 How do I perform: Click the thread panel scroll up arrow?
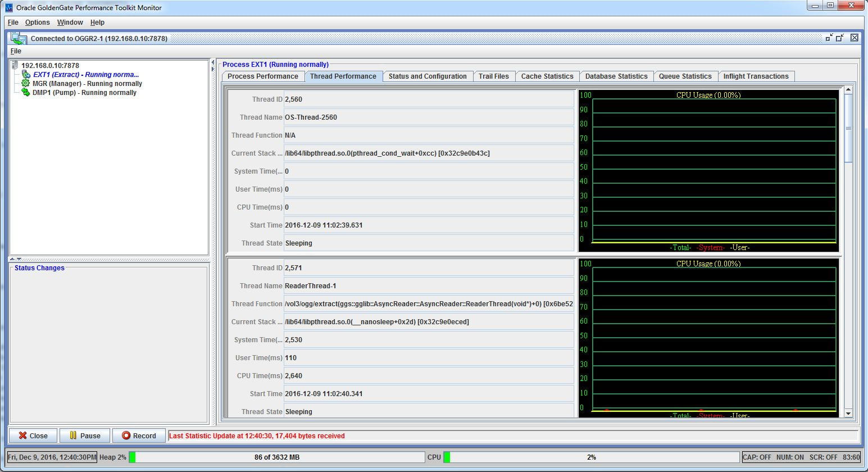point(848,89)
